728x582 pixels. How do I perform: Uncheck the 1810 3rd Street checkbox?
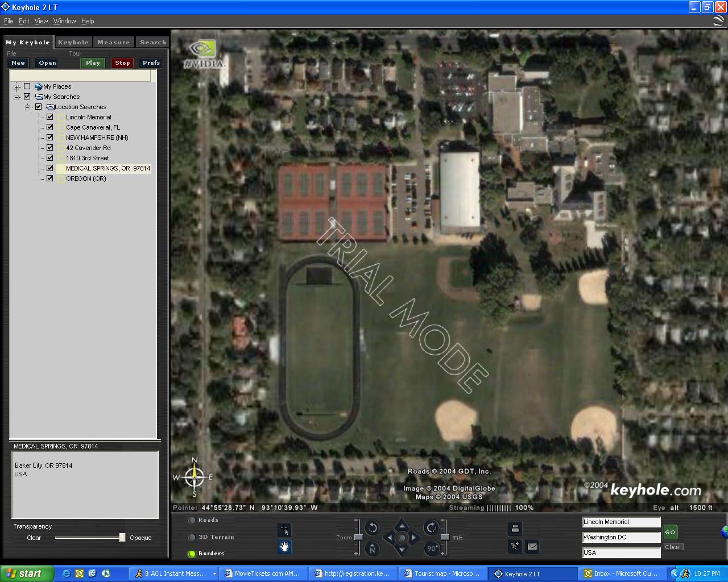pos(49,158)
